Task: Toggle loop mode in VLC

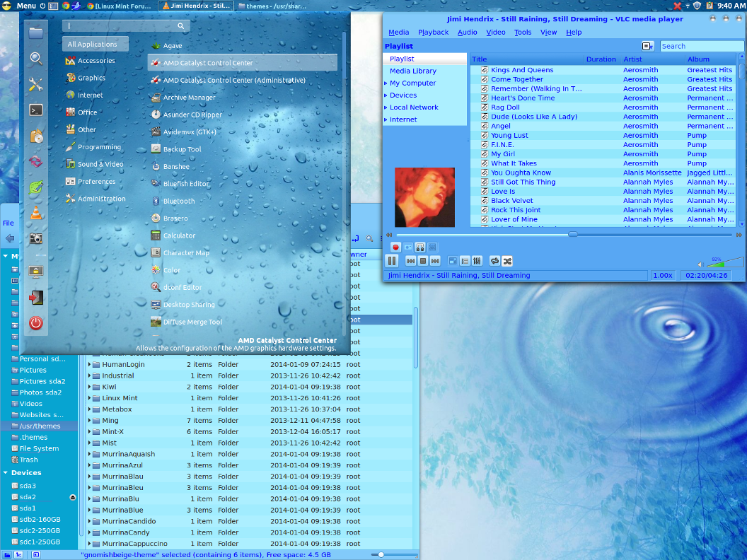Action: (495, 261)
